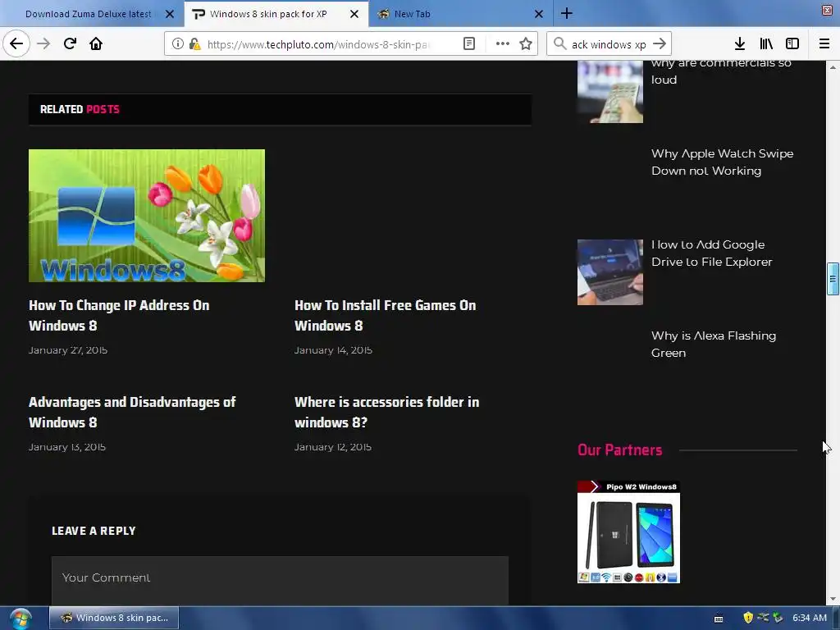
Task: Toggle reader view icon in address bar
Action: tap(468, 44)
